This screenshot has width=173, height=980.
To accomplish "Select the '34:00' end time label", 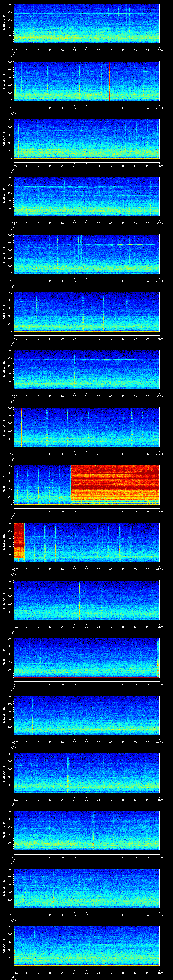I will [159, 166].
